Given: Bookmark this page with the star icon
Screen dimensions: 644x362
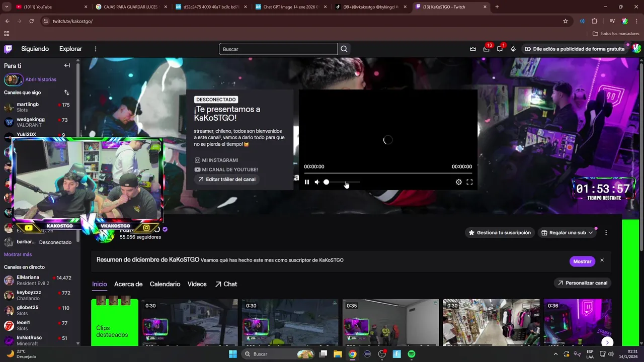Looking at the screenshot, I should coord(566,21).
